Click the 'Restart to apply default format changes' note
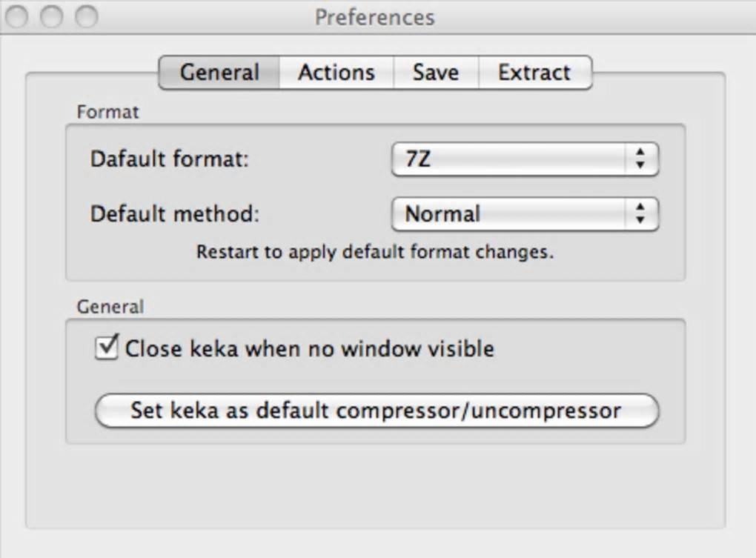The image size is (756, 558). [375, 252]
